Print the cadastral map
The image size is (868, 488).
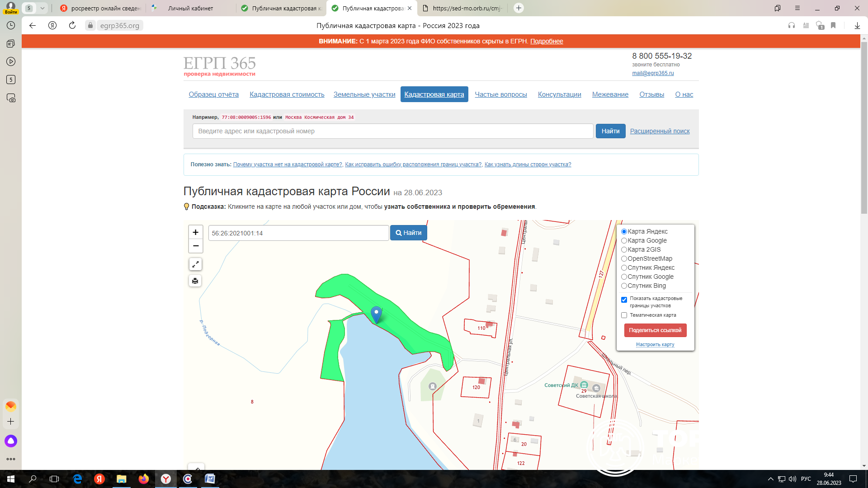195,281
